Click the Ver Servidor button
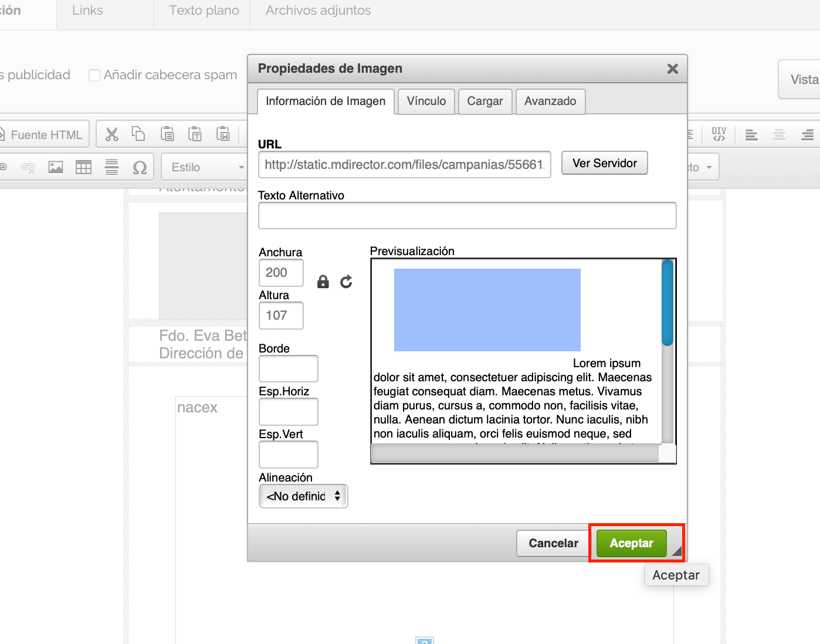 tap(604, 163)
